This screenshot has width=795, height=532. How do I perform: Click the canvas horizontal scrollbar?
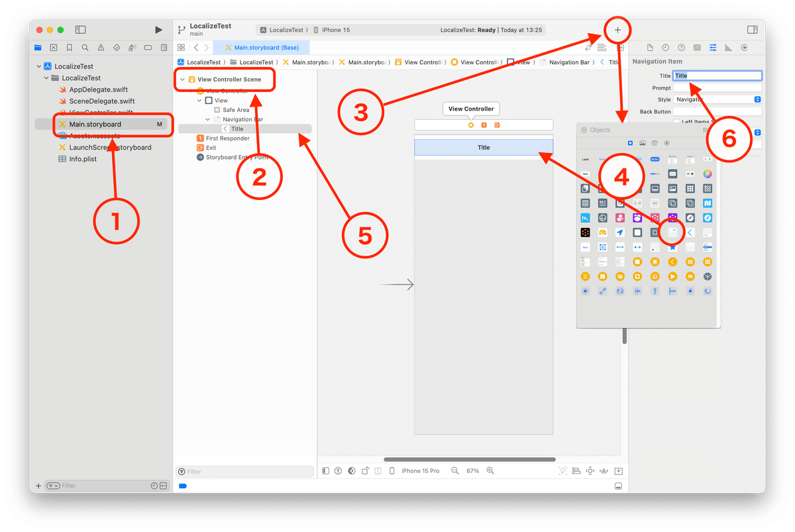(x=470, y=459)
